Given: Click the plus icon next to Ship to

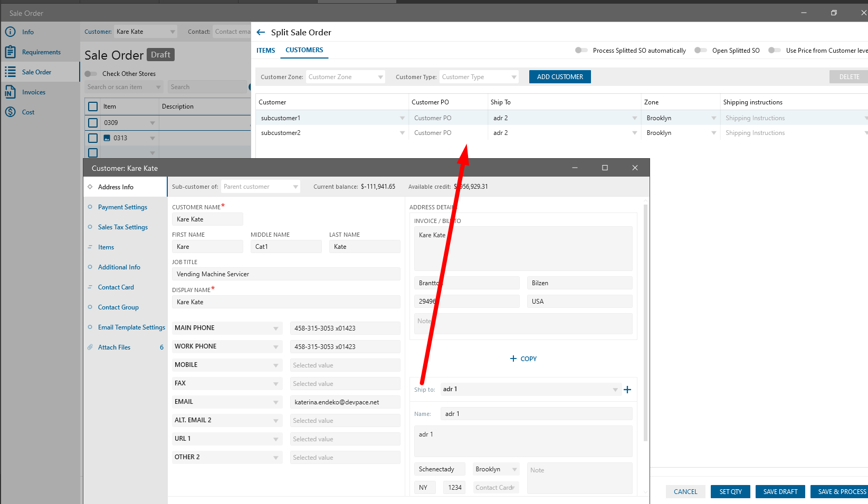Looking at the screenshot, I should 627,390.
